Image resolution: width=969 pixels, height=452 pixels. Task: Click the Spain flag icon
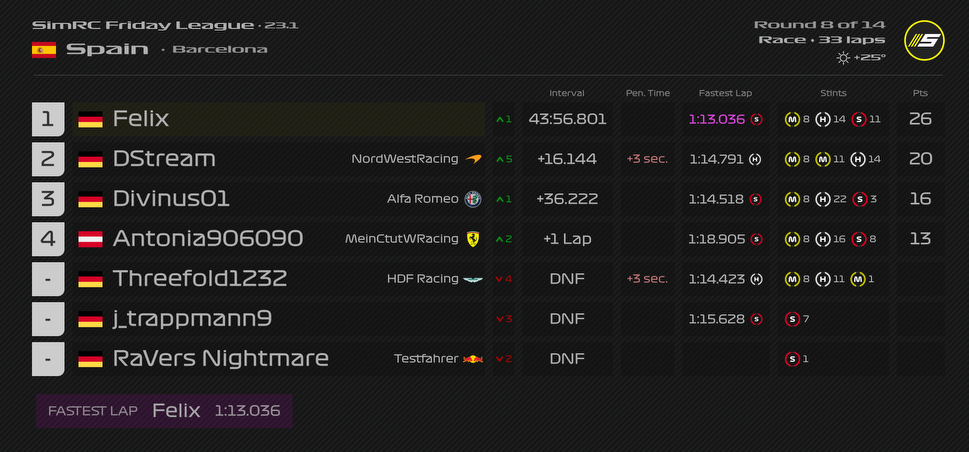pos(44,50)
